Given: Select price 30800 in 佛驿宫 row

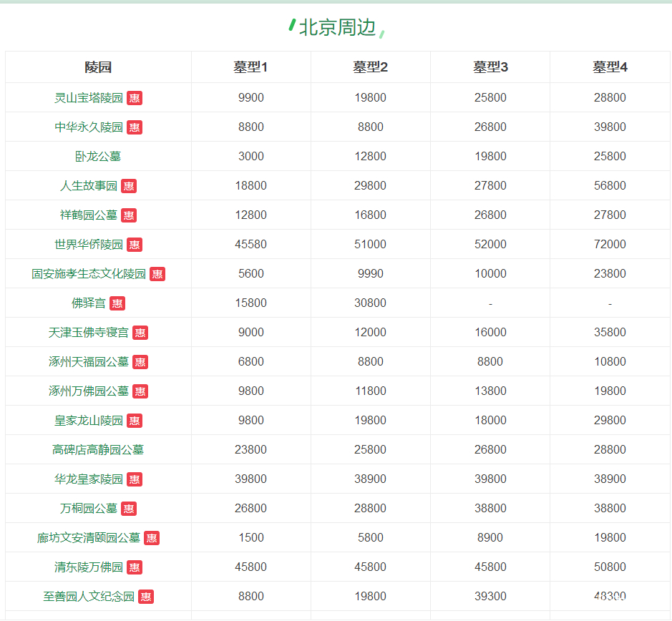Looking at the screenshot, I should (370, 303).
